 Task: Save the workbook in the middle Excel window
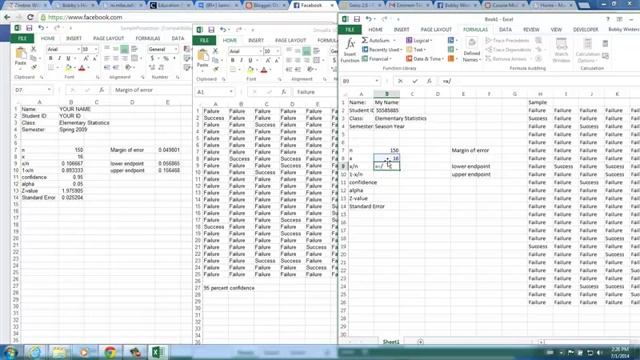211,30
